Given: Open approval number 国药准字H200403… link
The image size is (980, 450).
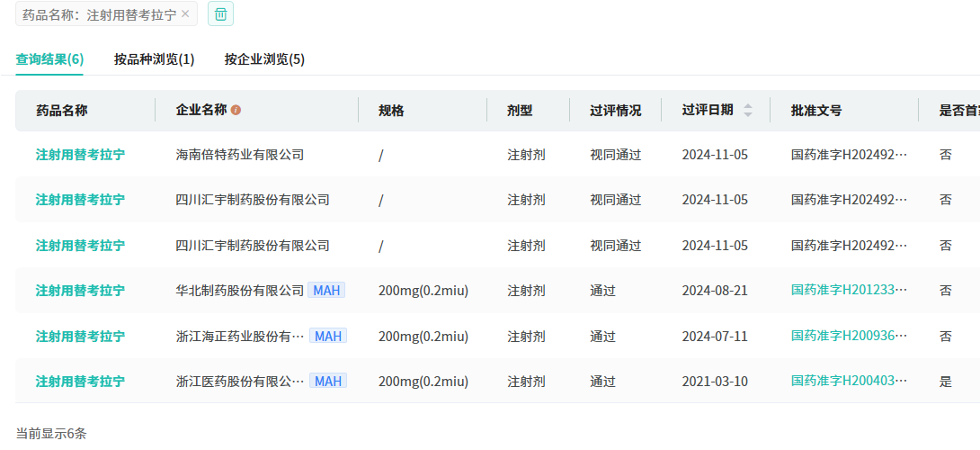Looking at the screenshot, I should pos(850,382).
